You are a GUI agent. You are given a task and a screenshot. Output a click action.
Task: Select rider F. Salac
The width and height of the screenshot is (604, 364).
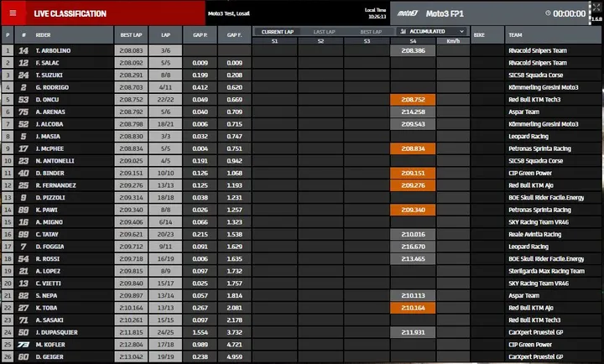(47, 63)
